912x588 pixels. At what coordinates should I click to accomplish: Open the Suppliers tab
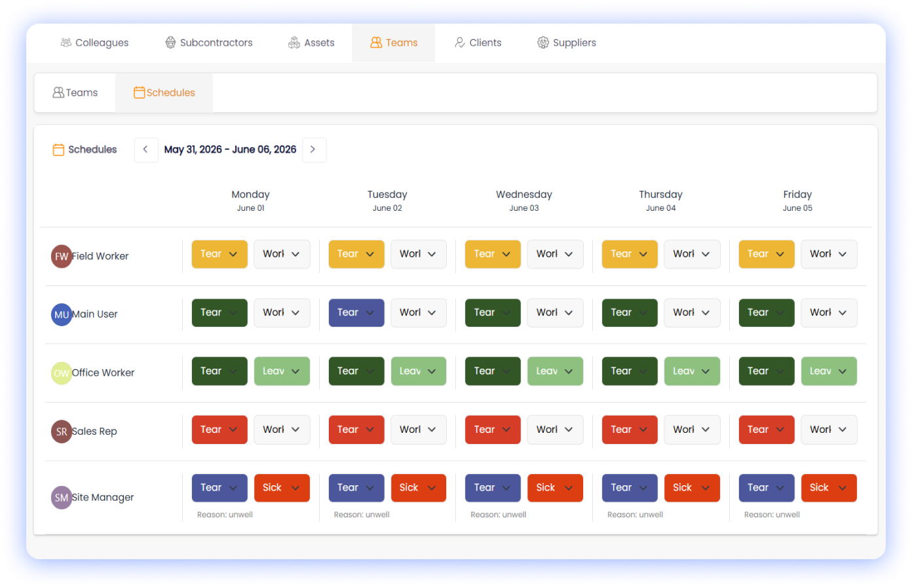(566, 43)
